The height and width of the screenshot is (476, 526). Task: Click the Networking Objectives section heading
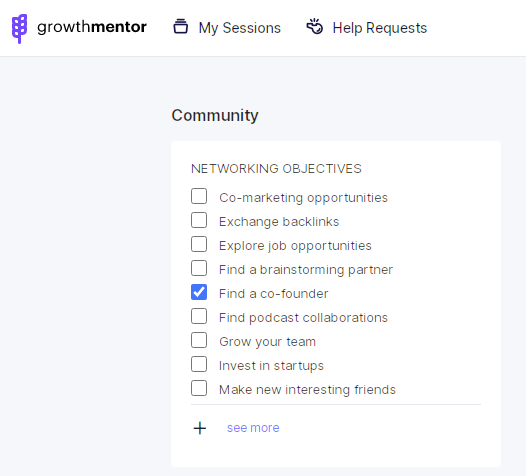[276, 168]
